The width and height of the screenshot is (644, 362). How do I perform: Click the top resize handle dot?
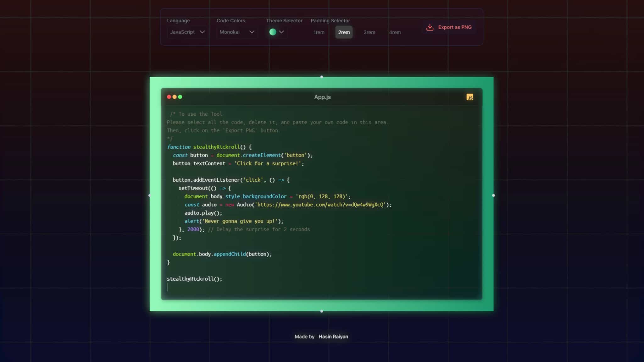(321, 77)
